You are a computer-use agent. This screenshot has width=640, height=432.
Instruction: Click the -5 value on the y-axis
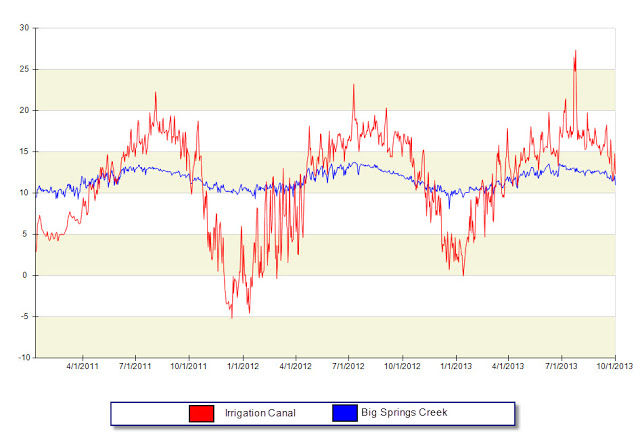pos(24,316)
